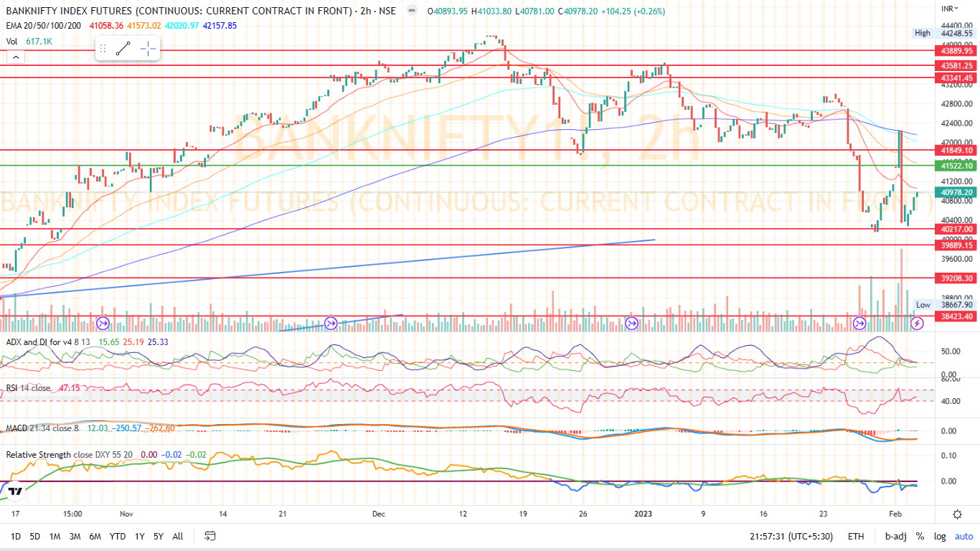Collapse the indicator legend with the chevron
Image resolution: width=980 pixels, height=551 pixels.
click(x=15, y=57)
